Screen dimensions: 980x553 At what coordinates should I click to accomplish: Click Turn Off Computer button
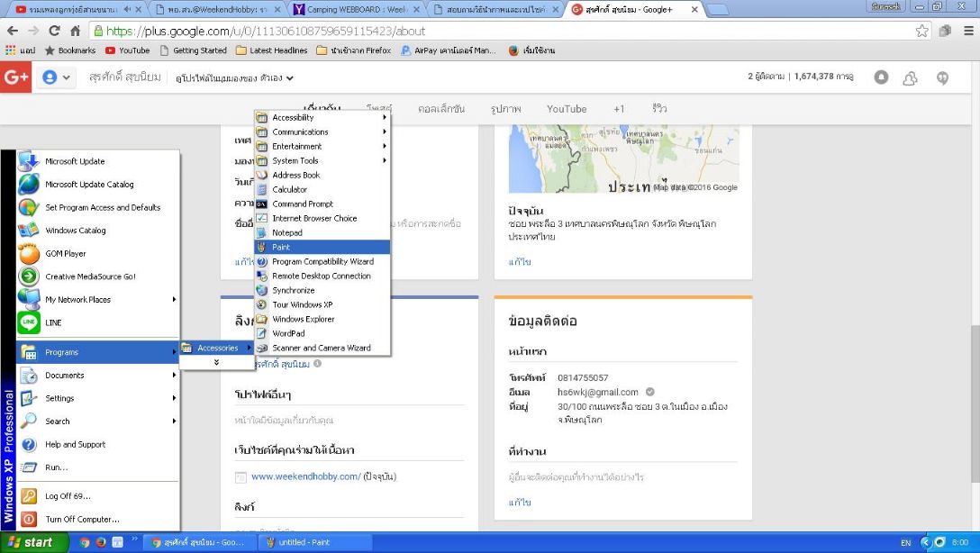[x=82, y=519]
